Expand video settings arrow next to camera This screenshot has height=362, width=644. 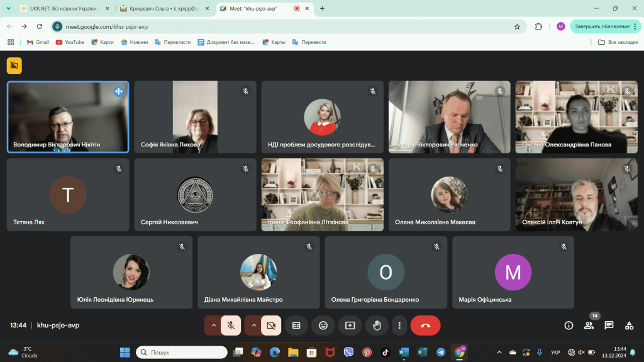coord(253,325)
